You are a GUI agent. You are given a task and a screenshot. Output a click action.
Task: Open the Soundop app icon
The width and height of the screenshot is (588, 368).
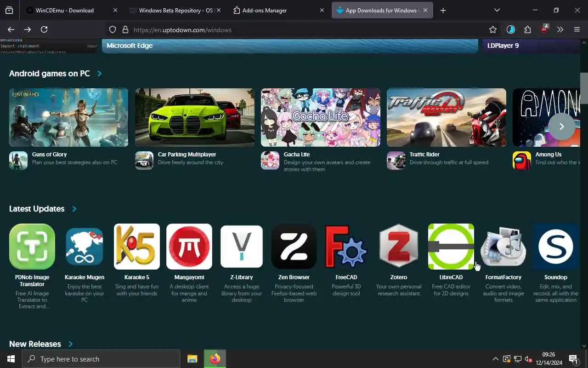tap(556, 247)
